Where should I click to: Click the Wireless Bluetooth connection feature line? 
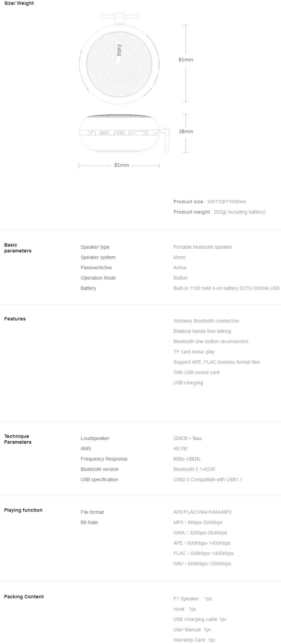[206, 321]
